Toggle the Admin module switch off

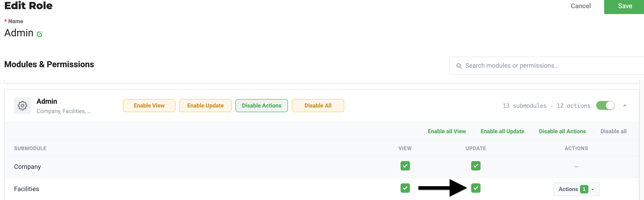[605, 105]
